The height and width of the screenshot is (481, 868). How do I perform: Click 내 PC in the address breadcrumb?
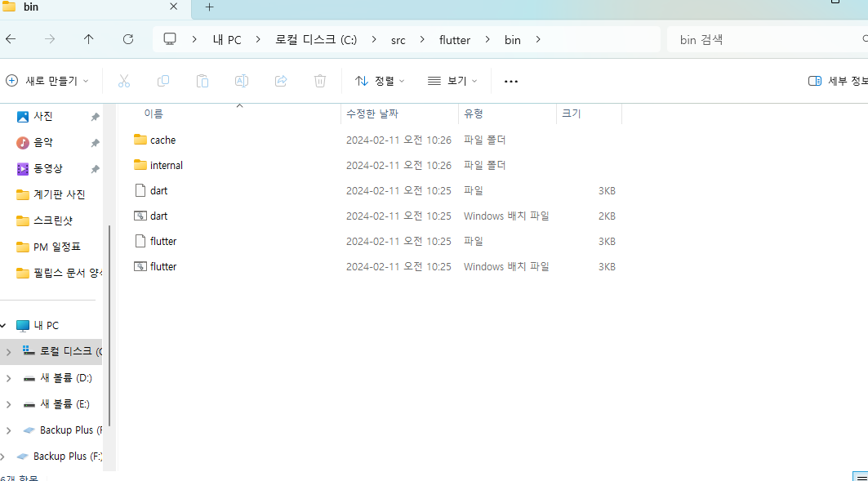pos(227,40)
